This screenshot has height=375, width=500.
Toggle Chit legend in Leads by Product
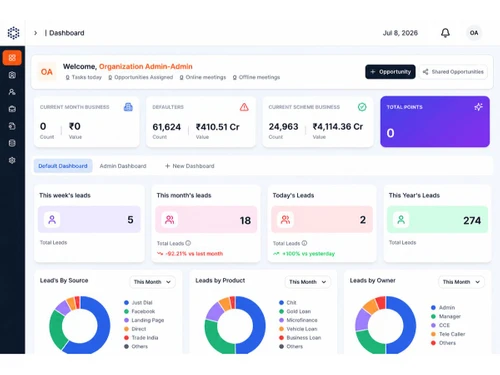click(288, 303)
